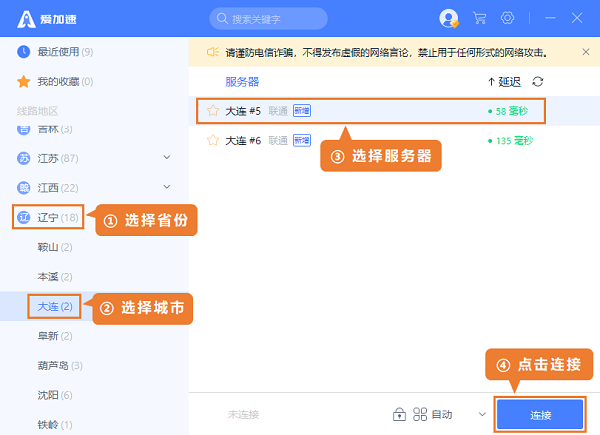Expand the 江西 province chevron
This screenshot has height=435, width=600.
167,187
